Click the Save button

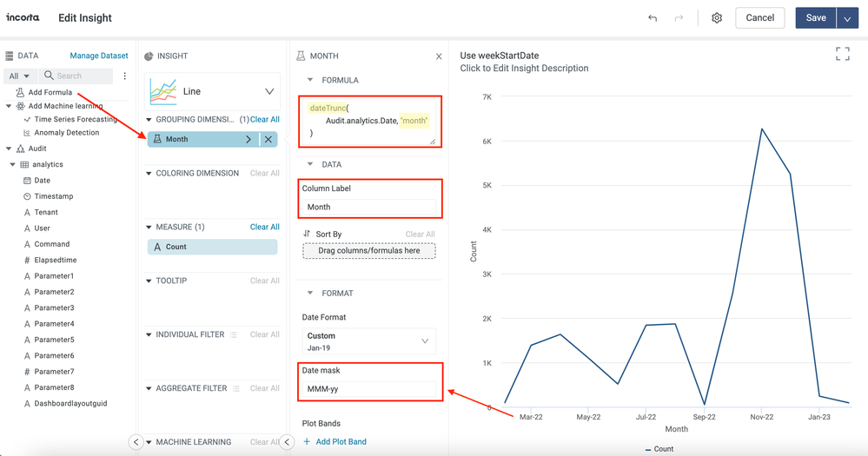coord(815,18)
